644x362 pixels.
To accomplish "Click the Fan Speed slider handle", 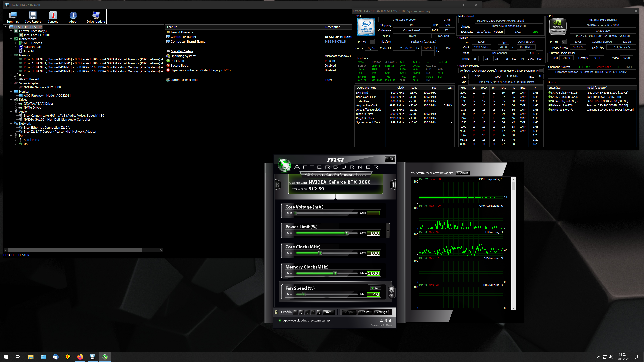I will 304,294.
